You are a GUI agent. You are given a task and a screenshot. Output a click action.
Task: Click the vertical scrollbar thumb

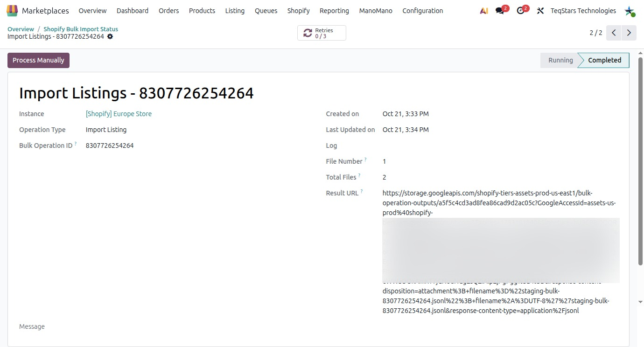pos(640,161)
